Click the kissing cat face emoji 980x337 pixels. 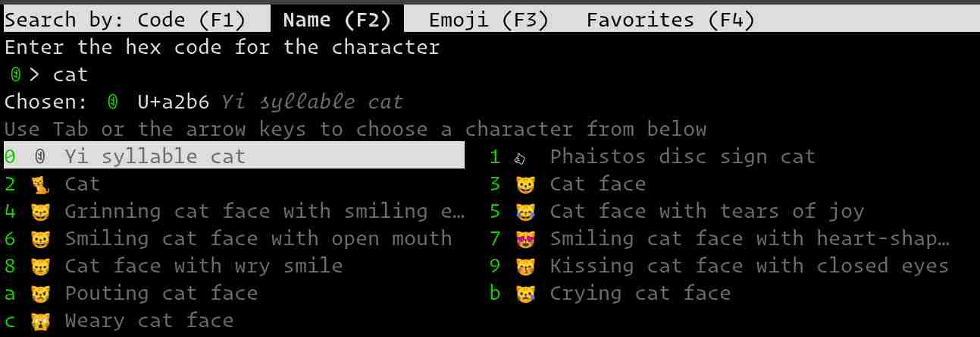pyautogui.click(x=524, y=266)
